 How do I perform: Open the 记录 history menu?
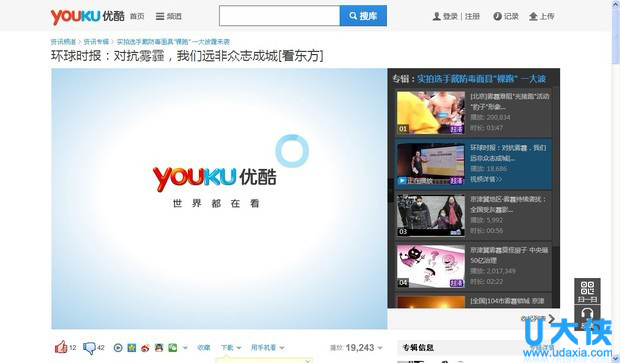[x=506, y=17]
